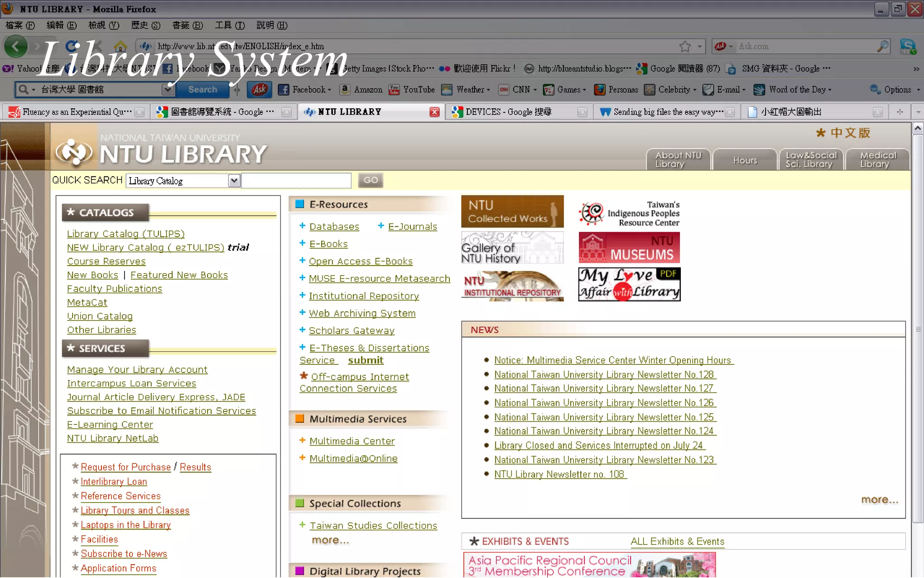Open the Hours tab
The width and height of the screenshot is (924, 578).
pyautogui.click(x=745, y=160)
